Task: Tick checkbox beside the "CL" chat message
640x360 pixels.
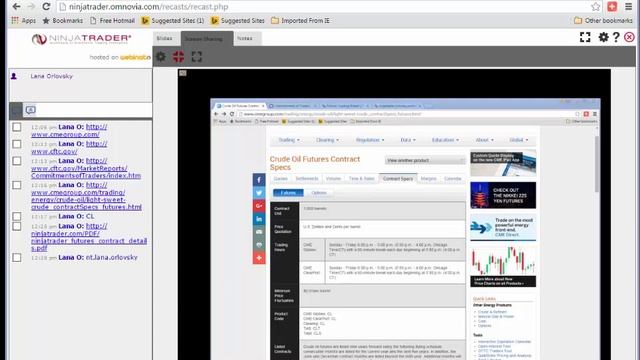Action: [17, 216]
